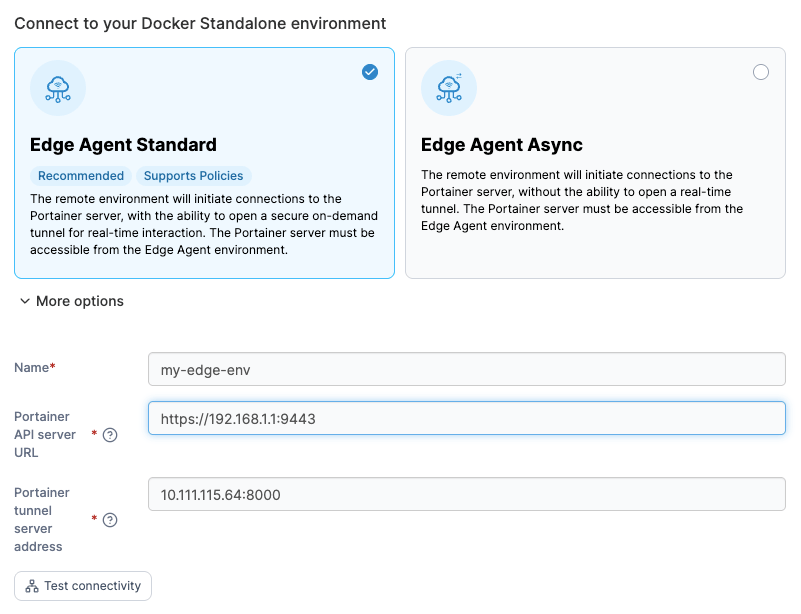Click the Edge Agent Standard description text
801x614 pixels.
pos(204,224)
